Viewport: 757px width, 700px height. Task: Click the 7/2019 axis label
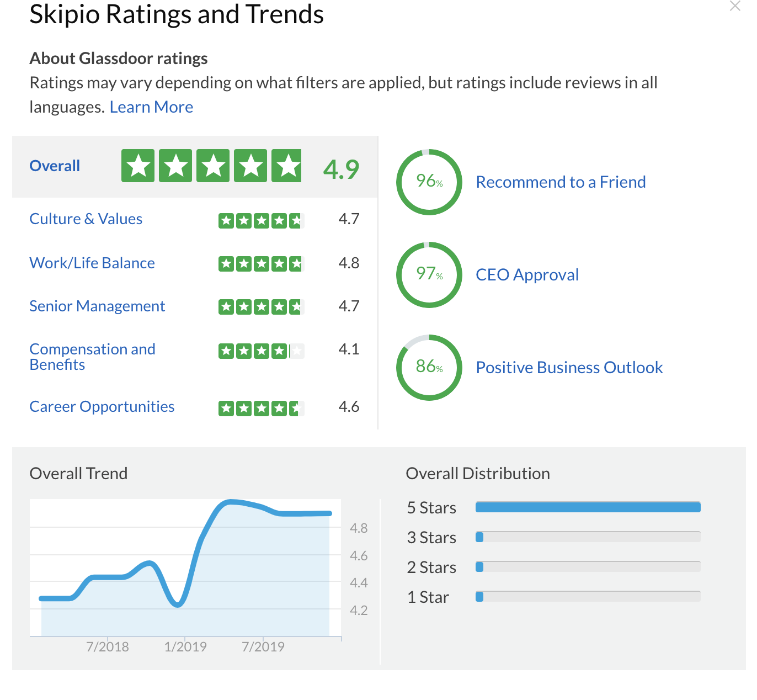pos(263,647)
